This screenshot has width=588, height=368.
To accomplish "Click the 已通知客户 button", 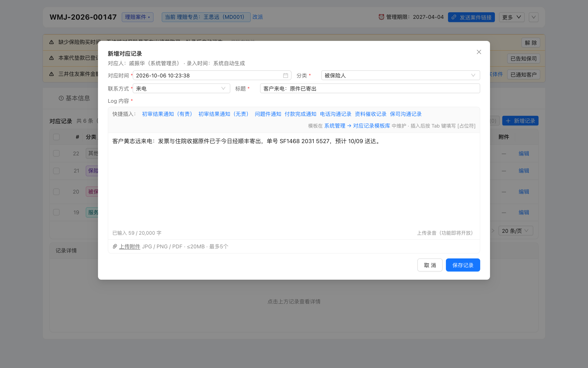I will point(524,75).
